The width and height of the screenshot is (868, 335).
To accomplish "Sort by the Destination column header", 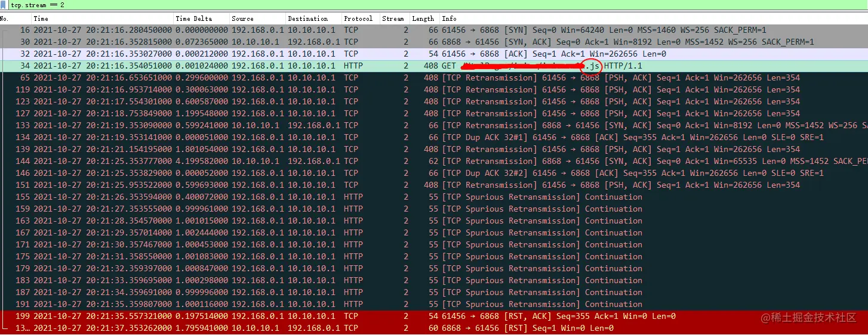I will click(314, 18).
